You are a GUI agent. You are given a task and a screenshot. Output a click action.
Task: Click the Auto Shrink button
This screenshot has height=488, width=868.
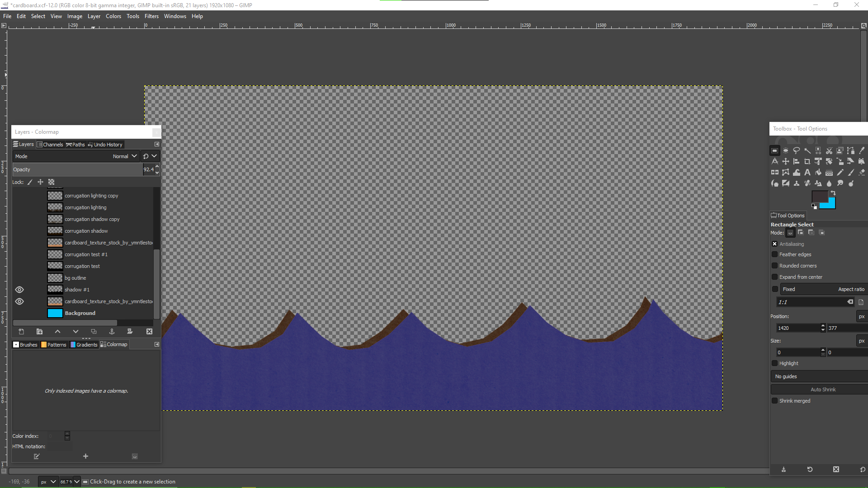pos(823,389)
